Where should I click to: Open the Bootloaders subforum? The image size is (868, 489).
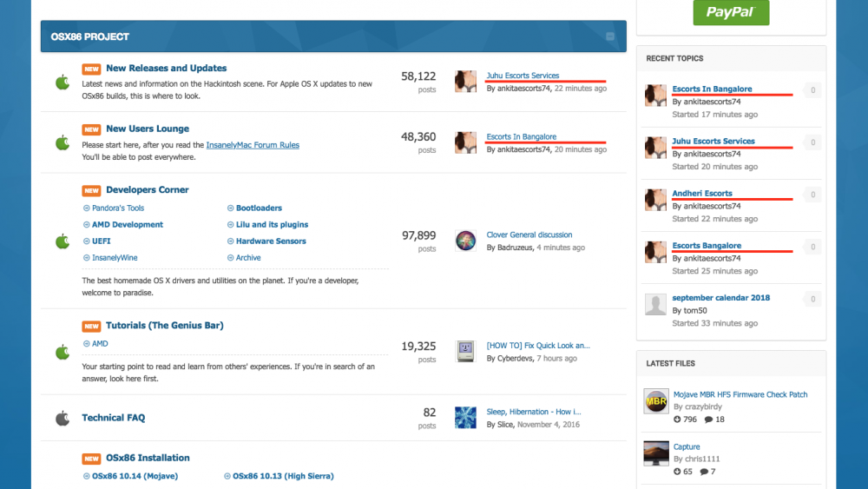tap(259, 208)
